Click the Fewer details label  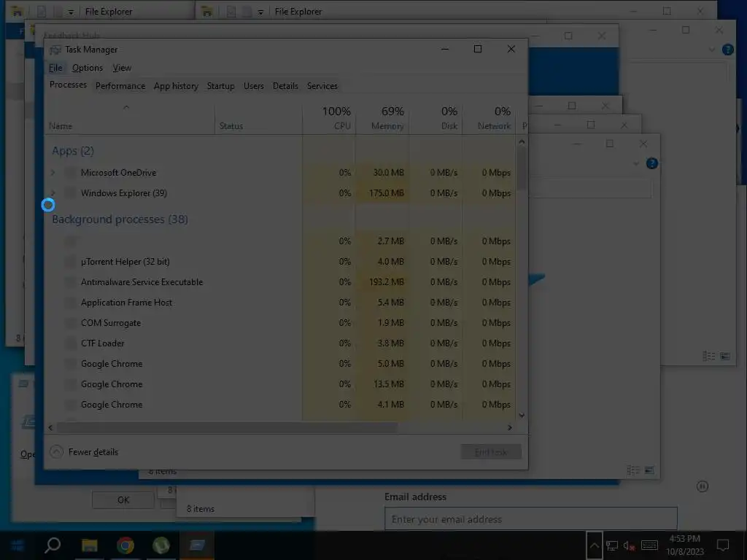point(93,452)
